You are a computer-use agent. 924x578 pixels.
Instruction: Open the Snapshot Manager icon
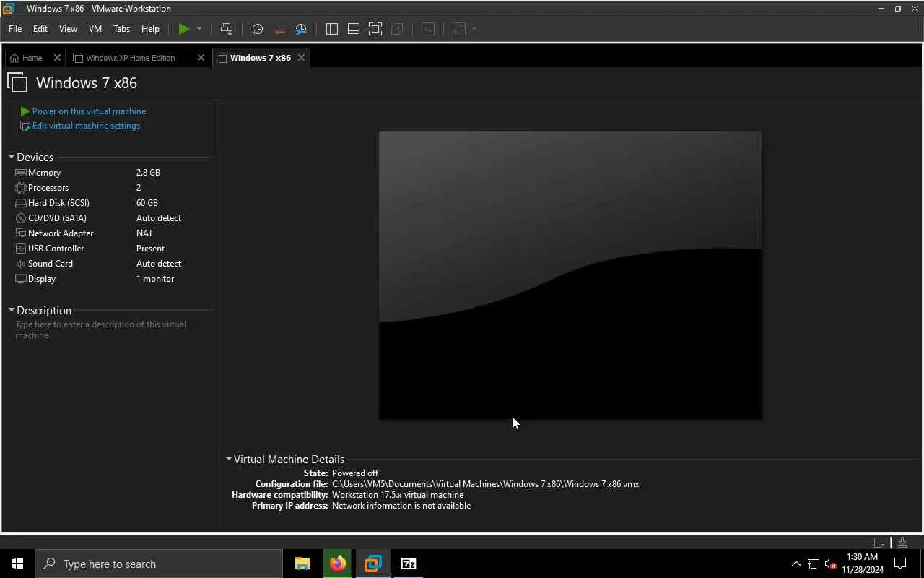301,29
